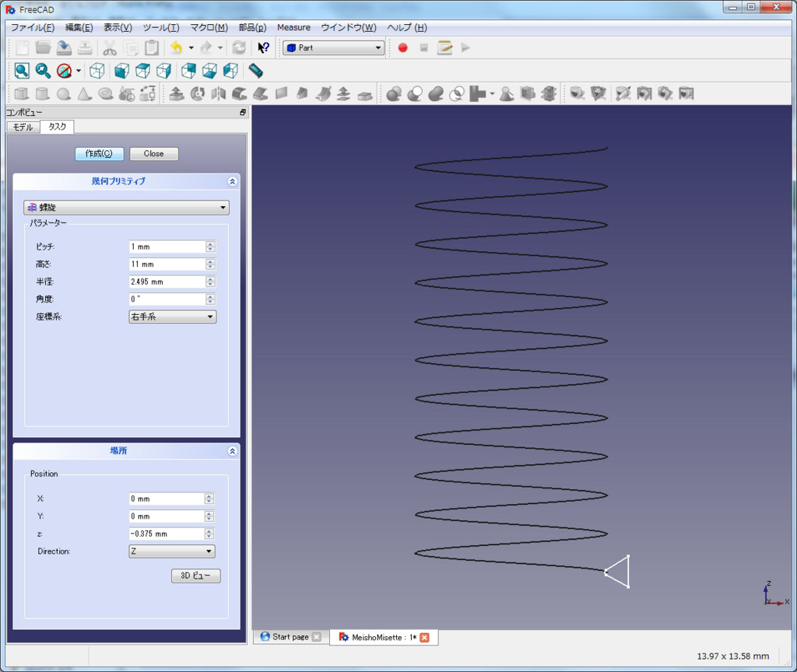Click the Mirror tool icon

(x=219, y=94)
